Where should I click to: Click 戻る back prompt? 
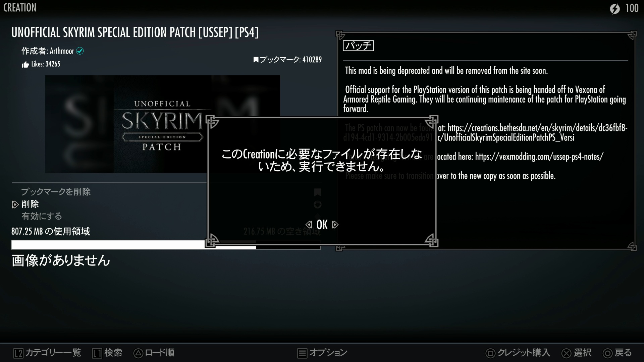click(x=623, y=353)
